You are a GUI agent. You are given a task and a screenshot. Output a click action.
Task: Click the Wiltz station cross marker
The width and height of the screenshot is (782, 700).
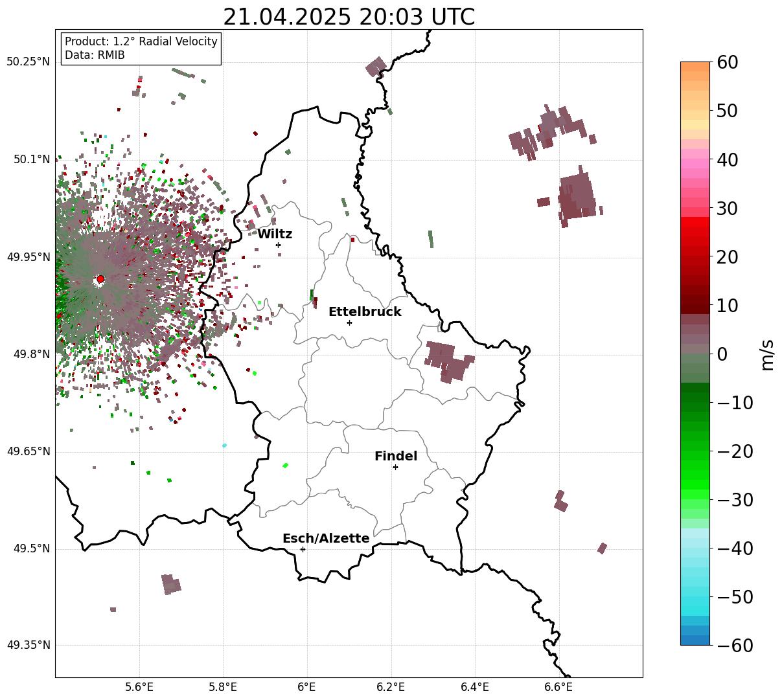pos(278,245)
